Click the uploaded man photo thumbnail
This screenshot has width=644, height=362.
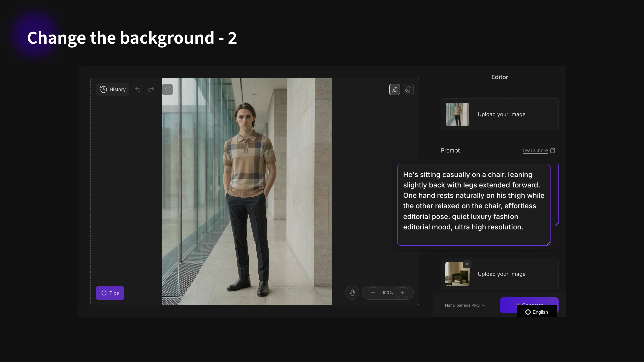coord(458,114)
